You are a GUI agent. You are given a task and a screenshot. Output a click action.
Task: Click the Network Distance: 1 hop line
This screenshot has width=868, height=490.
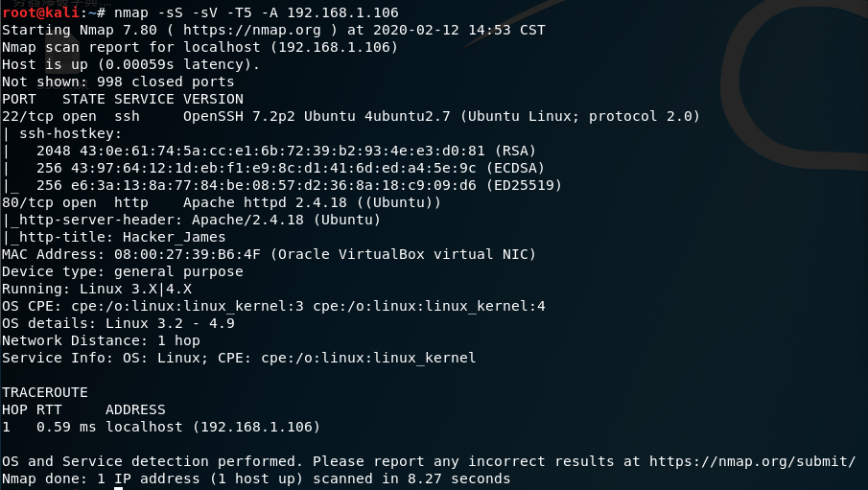[x=101, y=340]
